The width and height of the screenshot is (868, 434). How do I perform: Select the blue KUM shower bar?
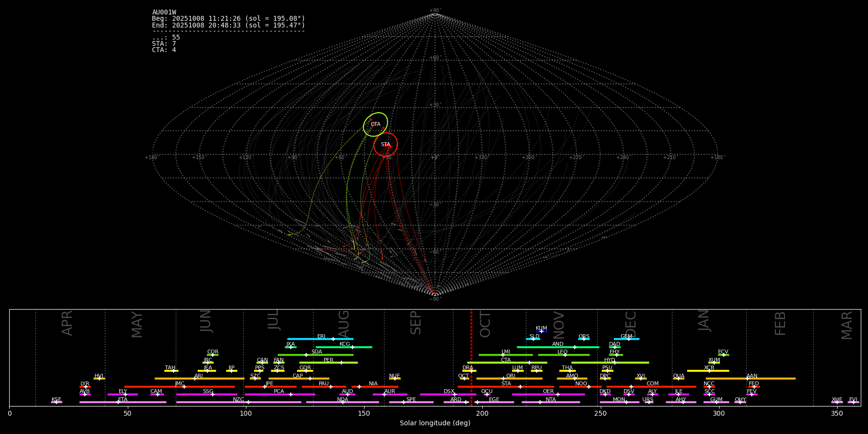541,331
